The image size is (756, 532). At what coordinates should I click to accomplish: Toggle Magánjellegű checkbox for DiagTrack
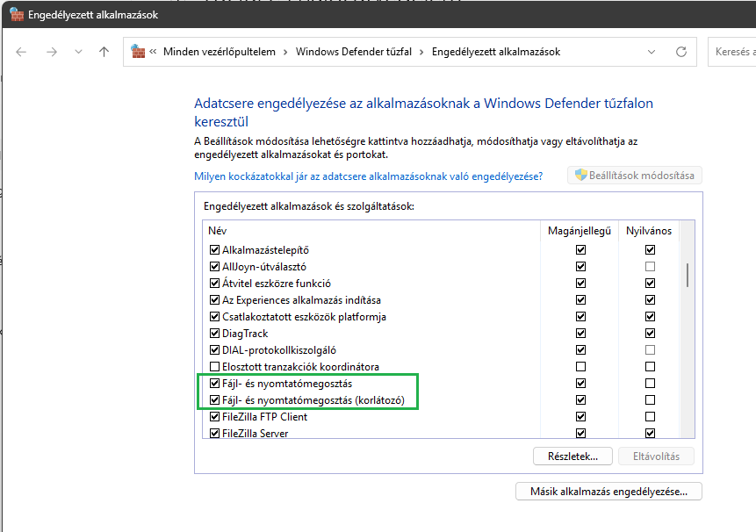tap(580, 333)
